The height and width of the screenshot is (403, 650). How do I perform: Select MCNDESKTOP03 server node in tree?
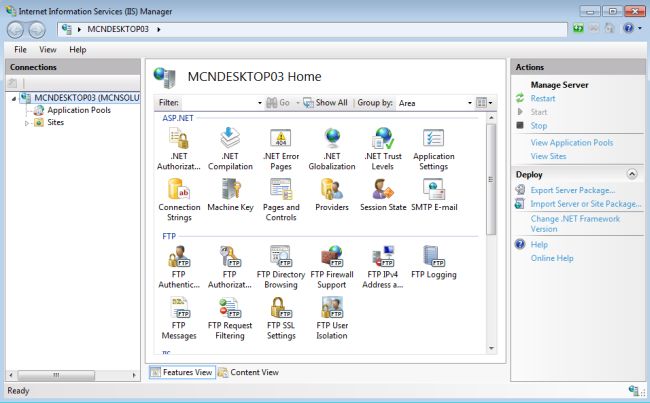[86, 98]
